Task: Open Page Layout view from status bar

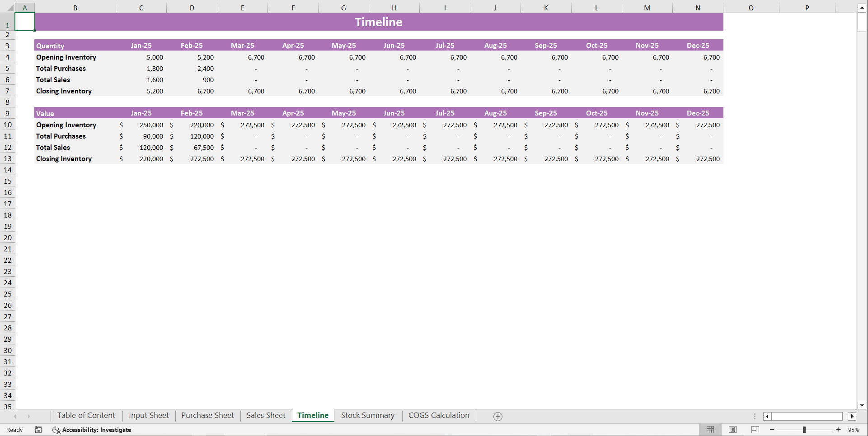Action: (732, 429)
